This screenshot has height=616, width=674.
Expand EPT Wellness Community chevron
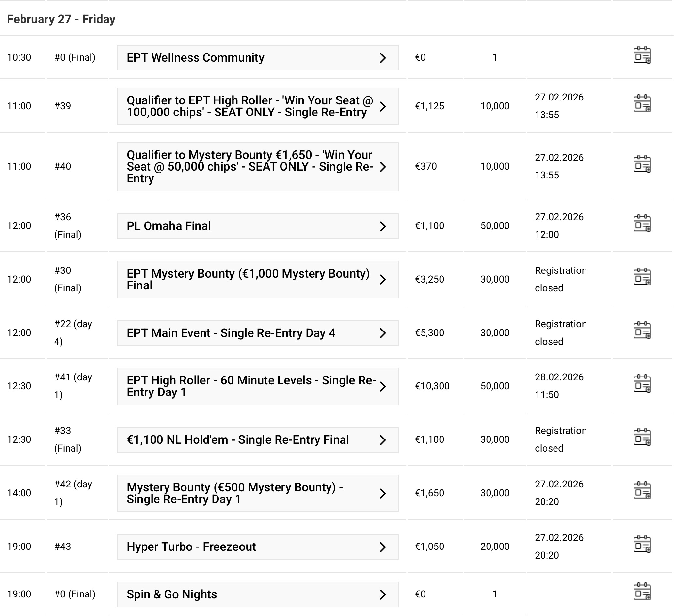coord(383,58)
